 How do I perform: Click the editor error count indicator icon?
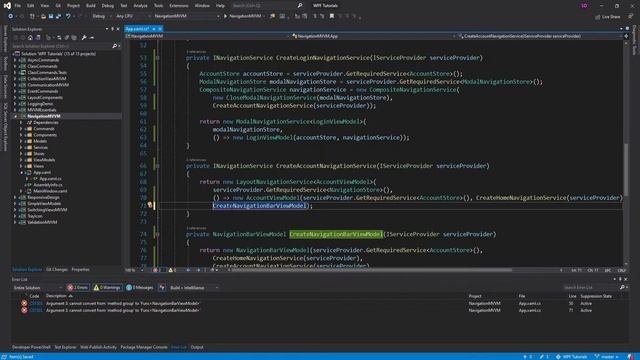coord(156,270)
